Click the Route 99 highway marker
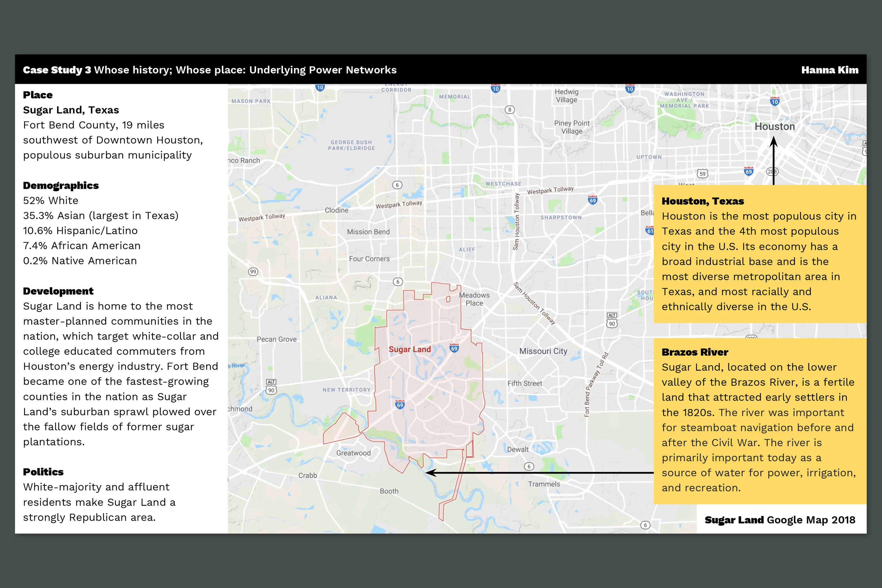This screenshot has height=588, width=882. pyautogui.click(x=253, y=271)
